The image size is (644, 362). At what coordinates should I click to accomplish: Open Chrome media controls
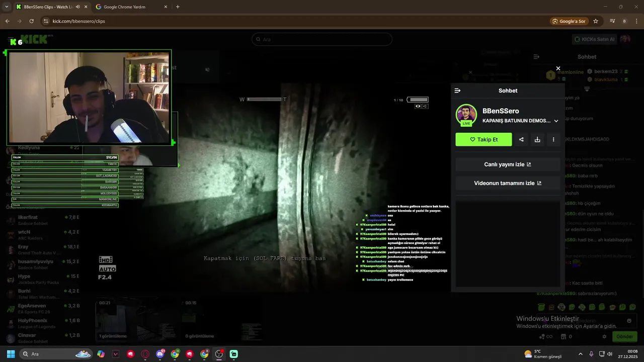point(612,21)
